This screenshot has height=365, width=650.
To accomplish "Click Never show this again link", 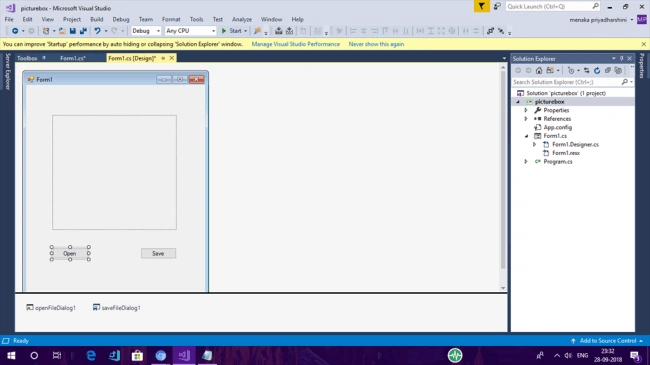I will (376, 44).
